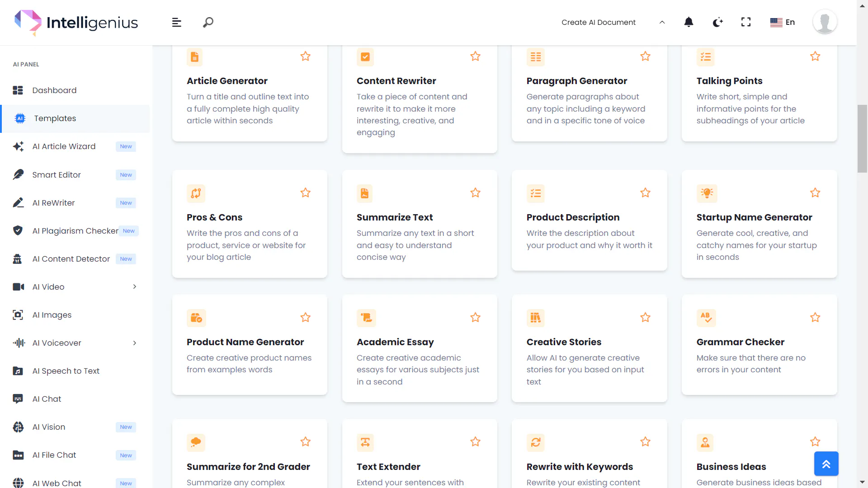Viewport: 868px width, 488px height.
Task: Toggle dark mode moon icon
Action: (x=717, y=22)
